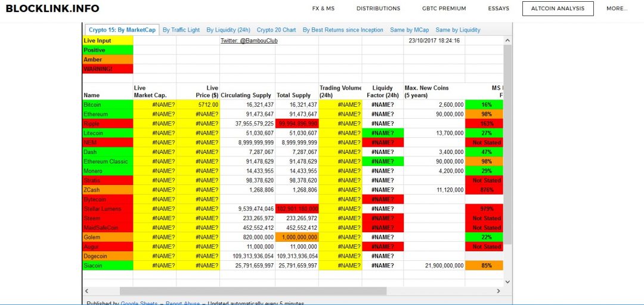Viewport: 644px width, 305px height.
Task: Click the vertical scrollbar thumb
Action: pos(507,144)
